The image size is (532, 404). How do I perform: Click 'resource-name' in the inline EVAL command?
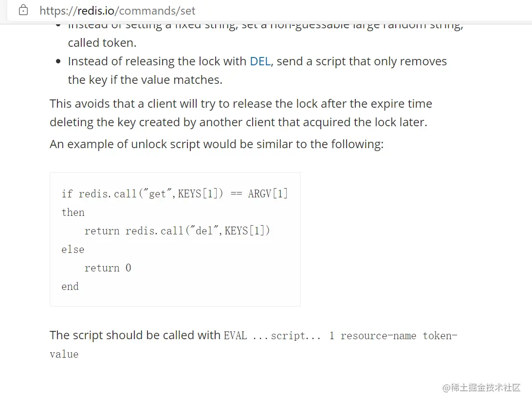click(378, 336)
